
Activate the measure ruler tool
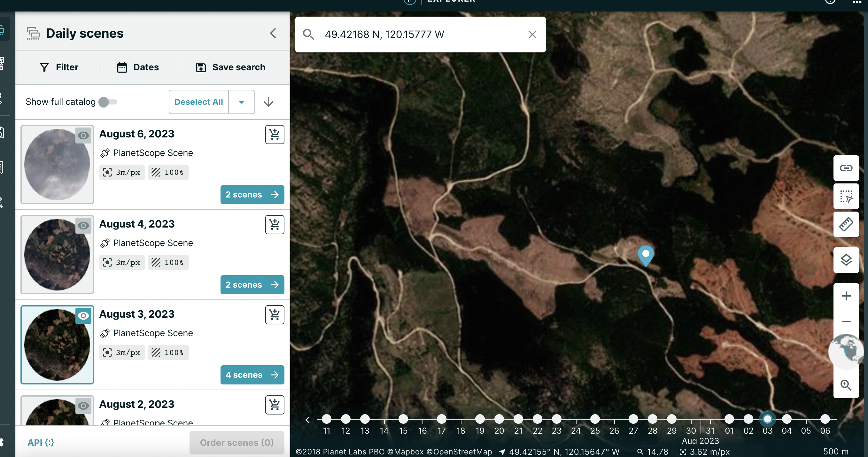[846, 224]
